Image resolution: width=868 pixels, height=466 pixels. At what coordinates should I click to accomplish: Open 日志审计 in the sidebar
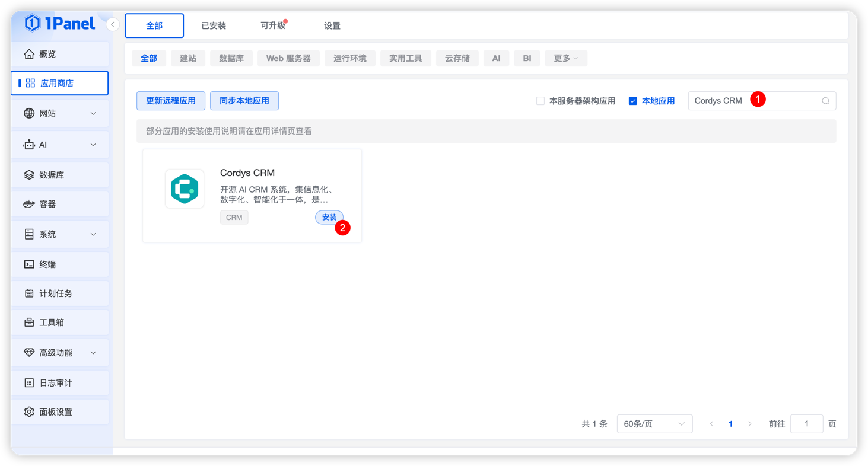coord(59,383)
